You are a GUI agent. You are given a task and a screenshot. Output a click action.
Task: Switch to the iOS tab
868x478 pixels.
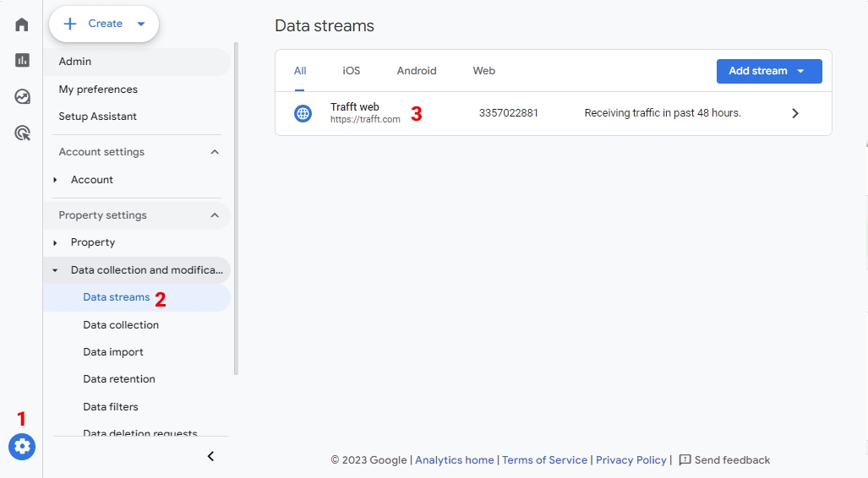(x=351, y=71)
